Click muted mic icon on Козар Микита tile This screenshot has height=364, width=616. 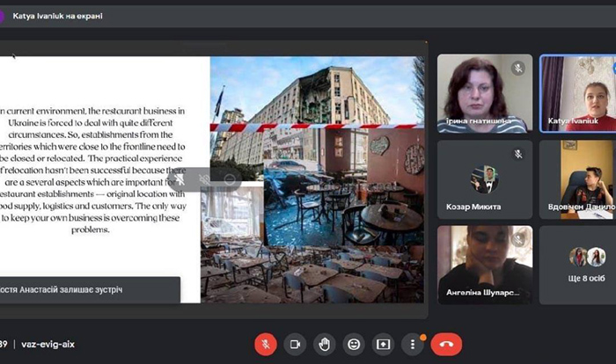click(x=518, y=154)
